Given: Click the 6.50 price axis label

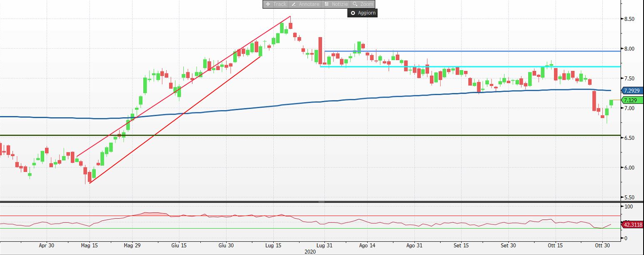Looking at the screenshot, I should pyautogui.click(x=629, y=138).
